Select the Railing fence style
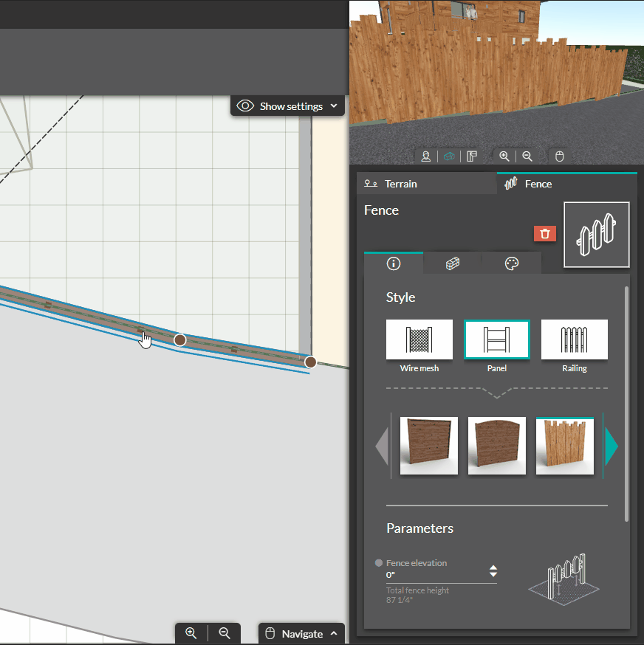This screenshot has width=644, height=645. click(574, 339)
